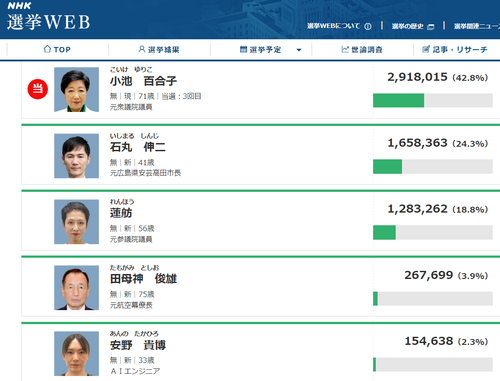
Task: Click the reading れんほう
Action: pos(122,202)
